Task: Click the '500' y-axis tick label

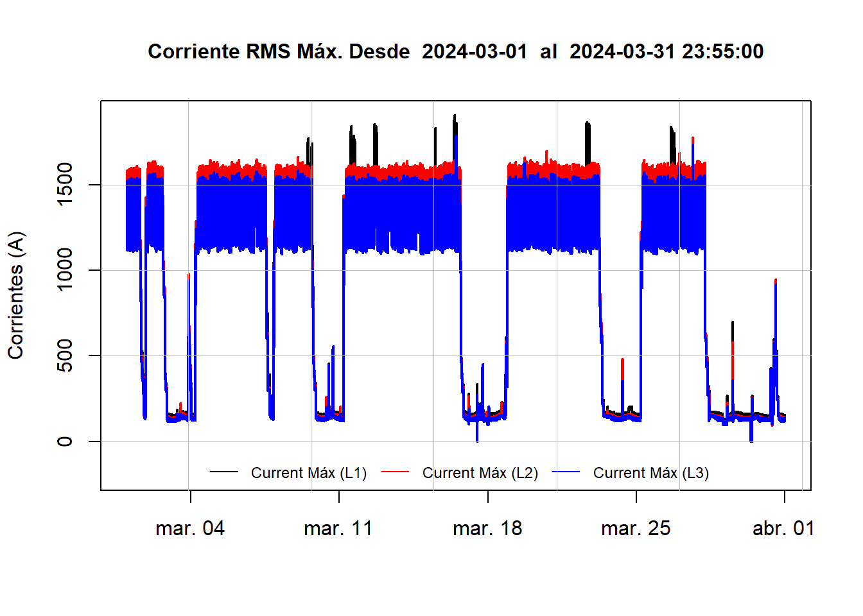Action: (65, 355)
